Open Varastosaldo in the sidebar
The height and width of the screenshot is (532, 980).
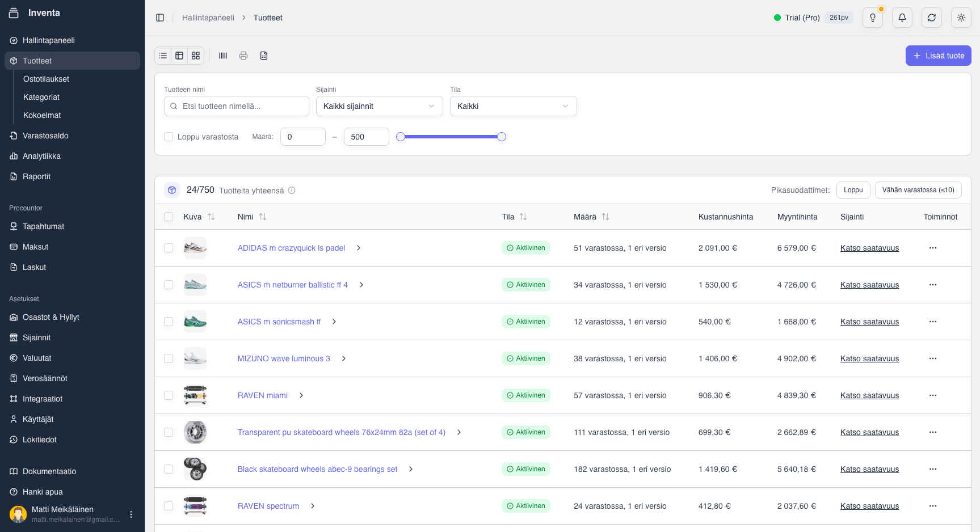[x=45, y=136]
